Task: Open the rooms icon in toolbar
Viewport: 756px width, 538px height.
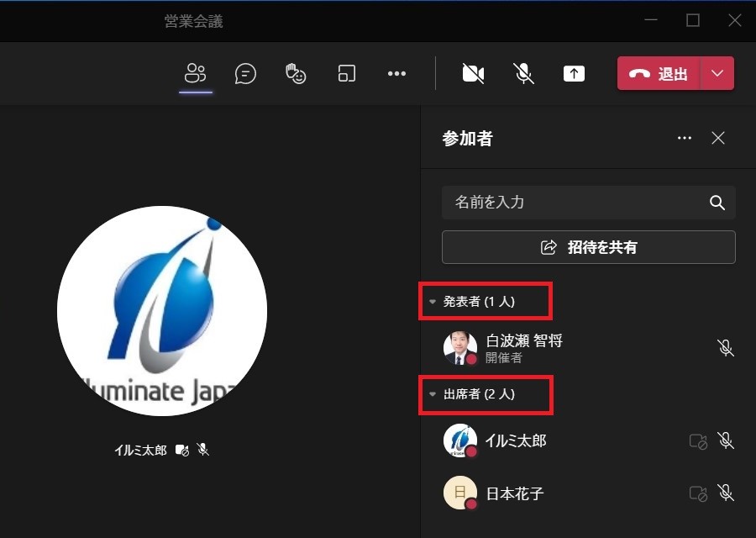Action: [347, 74]
